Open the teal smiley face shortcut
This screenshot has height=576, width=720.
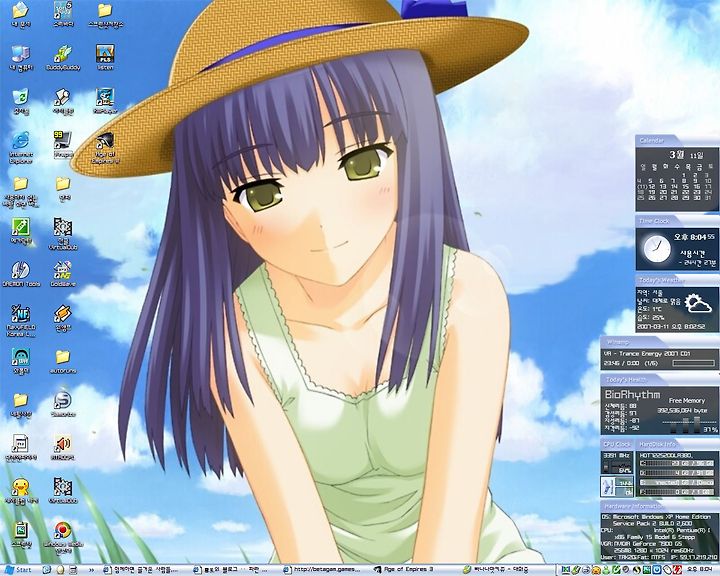tap(21, 361)
